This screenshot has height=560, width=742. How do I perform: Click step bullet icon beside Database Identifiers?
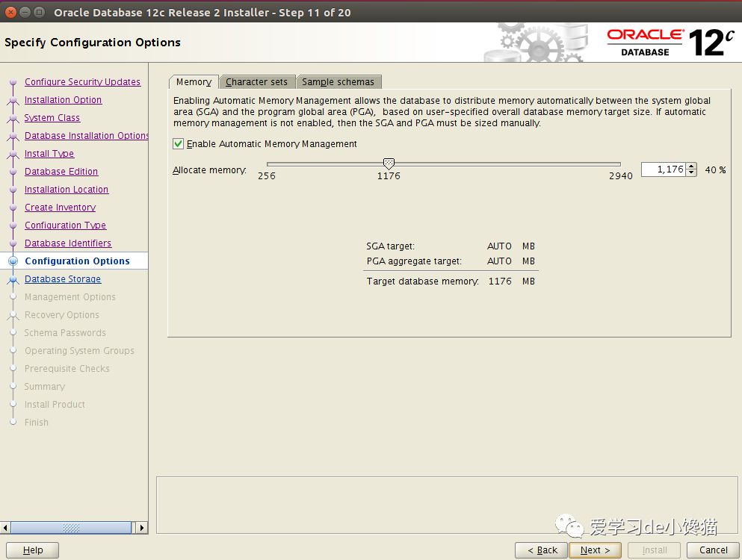point(13,244)
